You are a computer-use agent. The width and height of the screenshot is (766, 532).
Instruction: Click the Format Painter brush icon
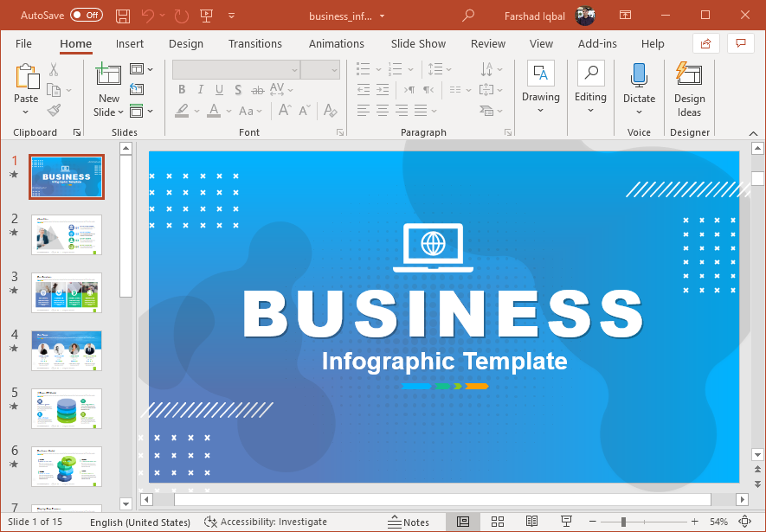(x=54, y=111)
